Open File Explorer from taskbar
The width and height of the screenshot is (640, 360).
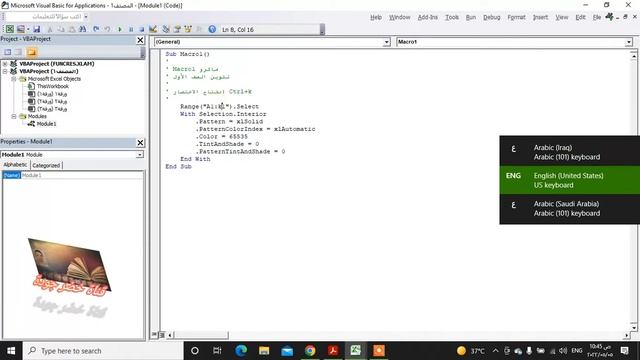tap(264, 351)
